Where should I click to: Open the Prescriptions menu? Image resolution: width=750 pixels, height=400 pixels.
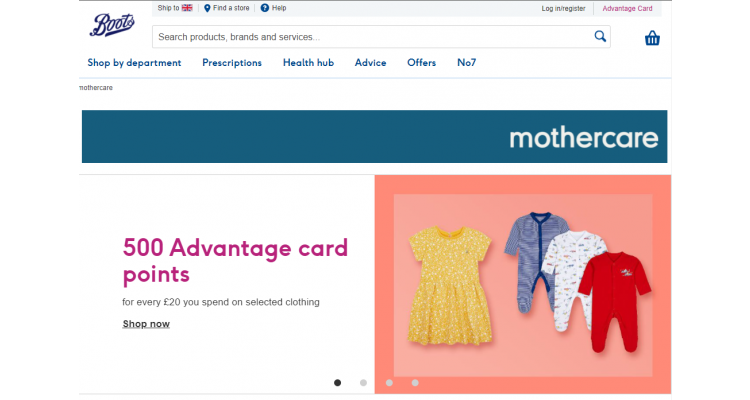coord(232,63)
